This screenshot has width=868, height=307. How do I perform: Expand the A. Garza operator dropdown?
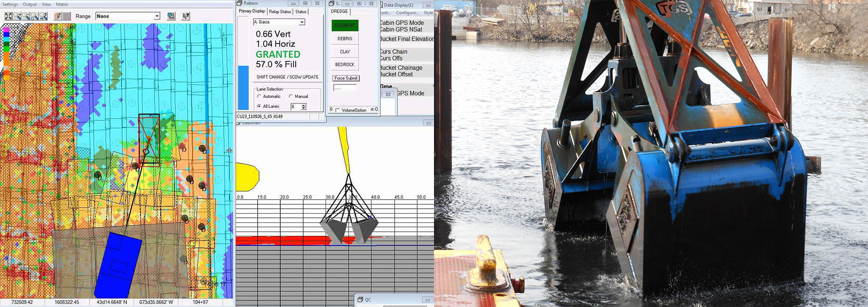point(302,22)
